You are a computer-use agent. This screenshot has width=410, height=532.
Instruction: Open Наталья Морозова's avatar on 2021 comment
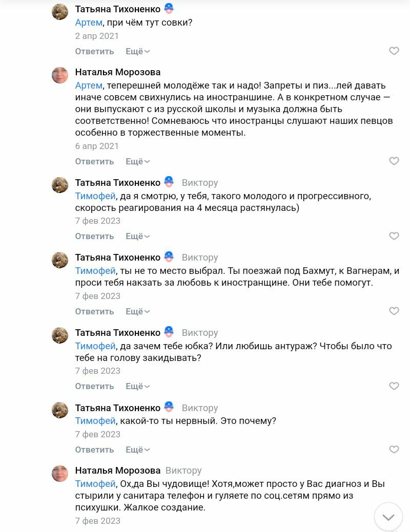point(60,75)
